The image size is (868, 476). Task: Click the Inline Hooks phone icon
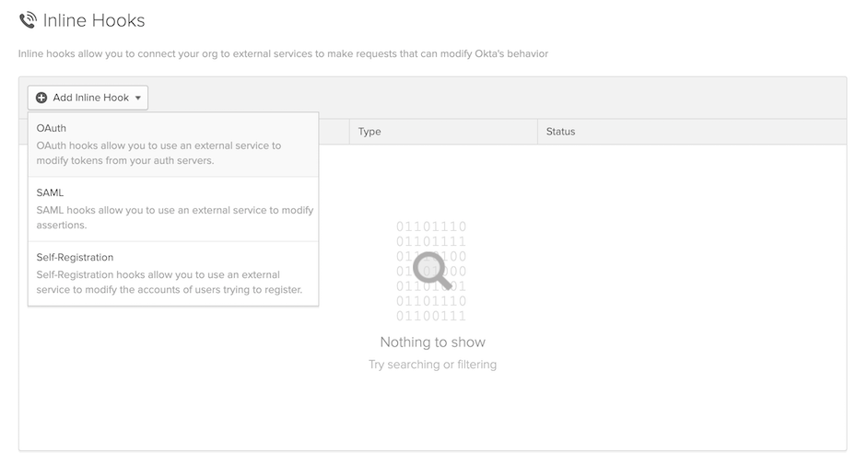pos(28,20)
